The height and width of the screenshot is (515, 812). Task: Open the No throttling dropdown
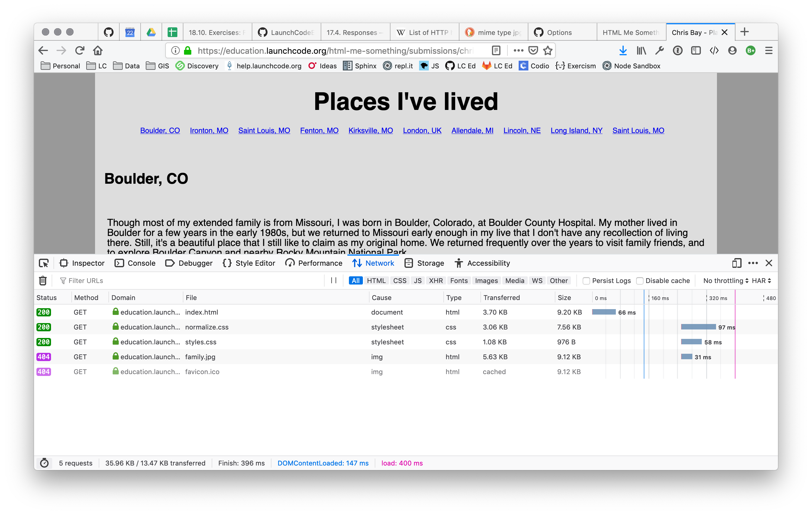[x=725, y=281]
